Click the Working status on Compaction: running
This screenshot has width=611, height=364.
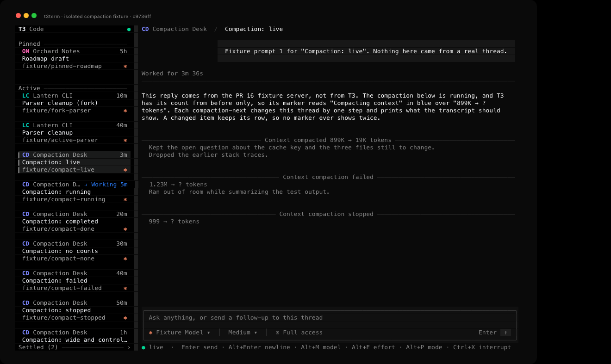(106, 185)
